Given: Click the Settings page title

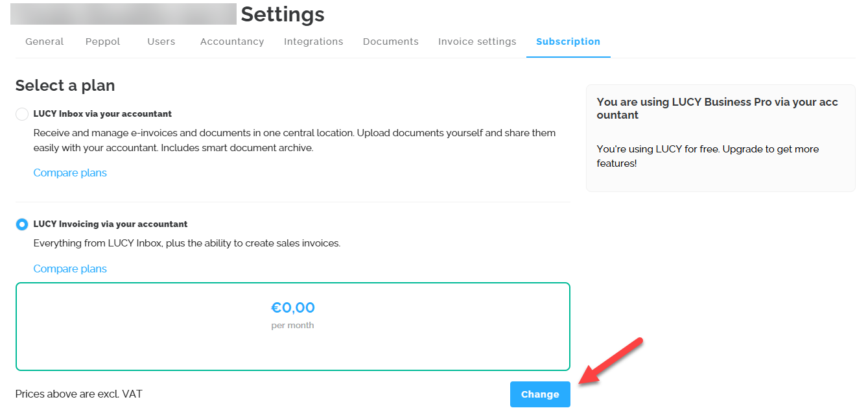Looking at the screenshot, I should 282,14.
